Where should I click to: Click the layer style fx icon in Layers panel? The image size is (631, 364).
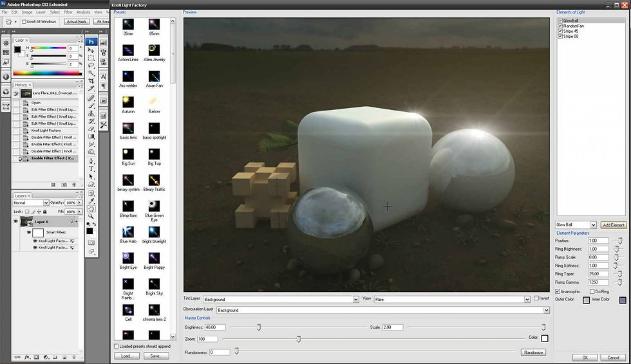pos(27,357)
